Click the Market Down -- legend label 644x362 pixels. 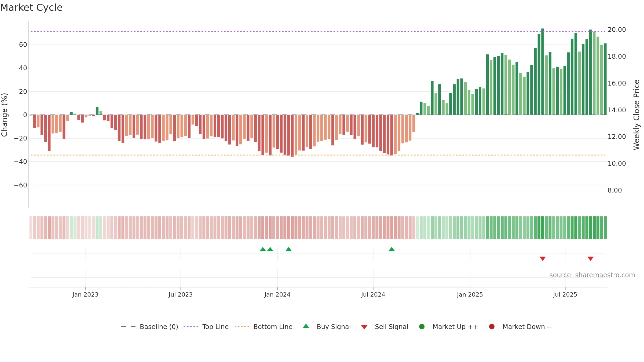pyautogui.click(x=527, y=327)
